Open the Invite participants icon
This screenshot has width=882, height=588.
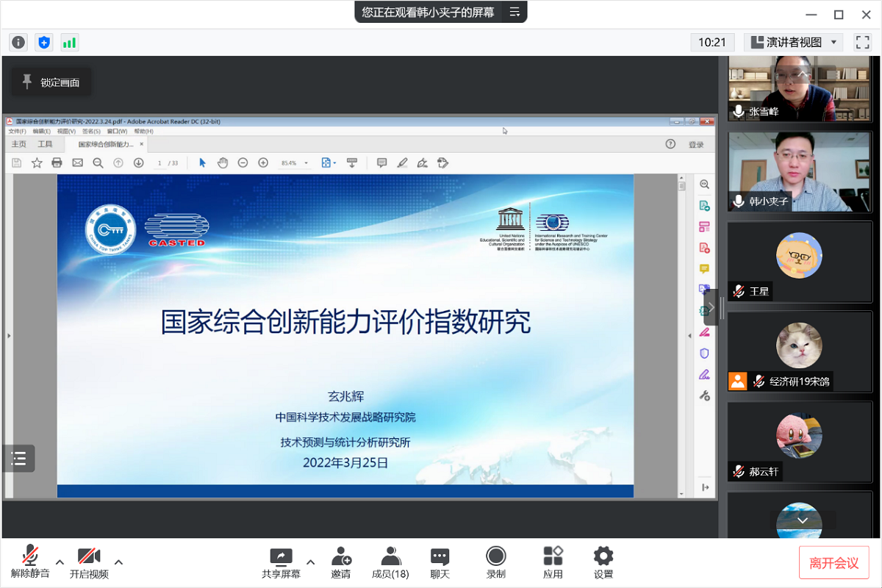tap(340, 562)
